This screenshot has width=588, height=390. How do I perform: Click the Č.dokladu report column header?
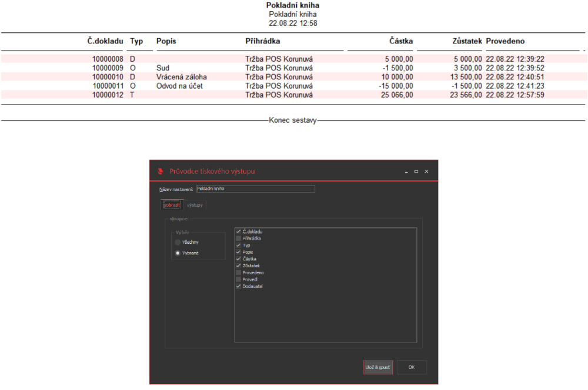click(105, 41)
